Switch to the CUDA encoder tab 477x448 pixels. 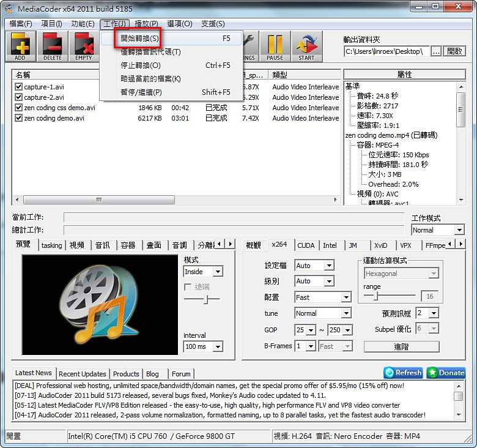coord(306,245)
